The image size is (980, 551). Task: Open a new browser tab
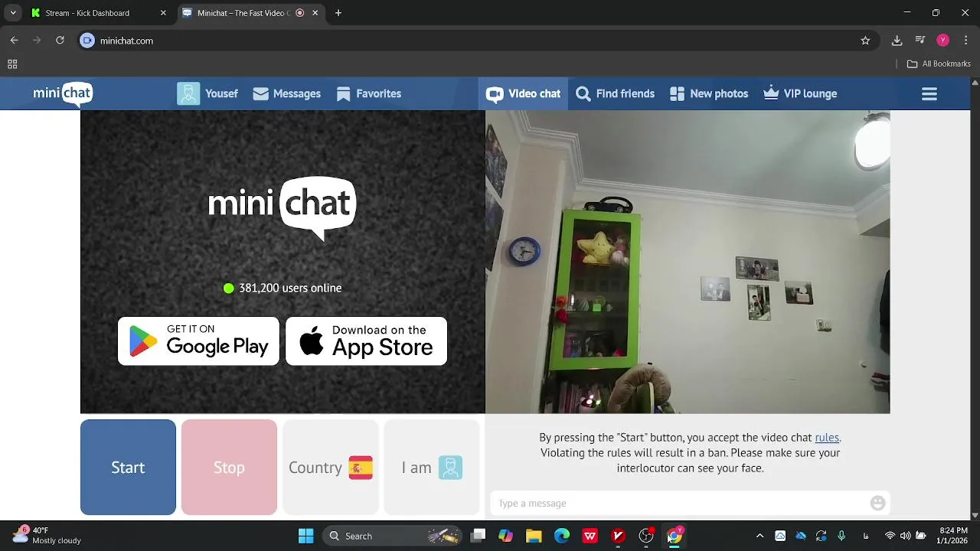pyautogui.click(x=338, y=13)
